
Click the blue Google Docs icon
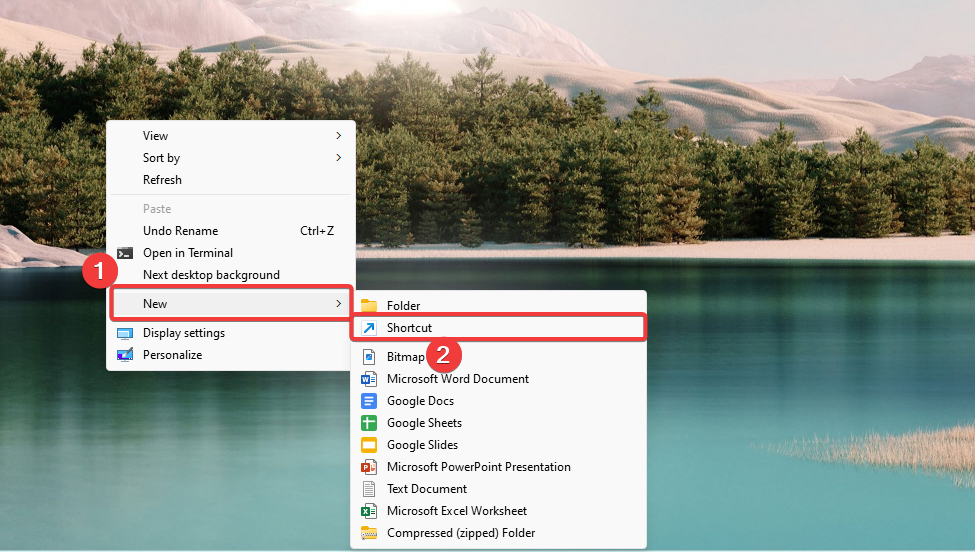[369, 401]
